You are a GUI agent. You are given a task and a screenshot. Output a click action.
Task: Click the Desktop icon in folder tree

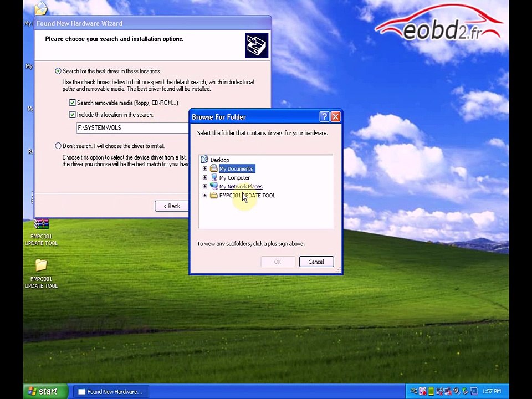click(204, 160)
